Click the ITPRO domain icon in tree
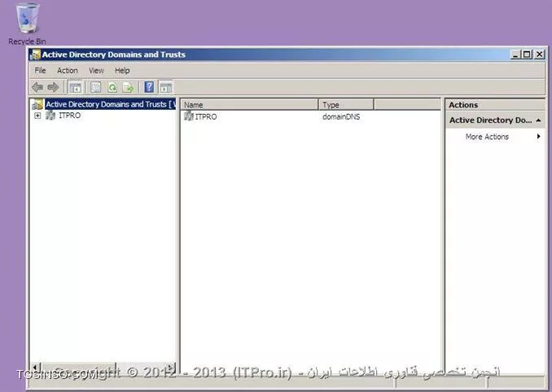Image resolution: width=552 pixels, height=392 pixels. pyautogui.click(x=50, y=115)
